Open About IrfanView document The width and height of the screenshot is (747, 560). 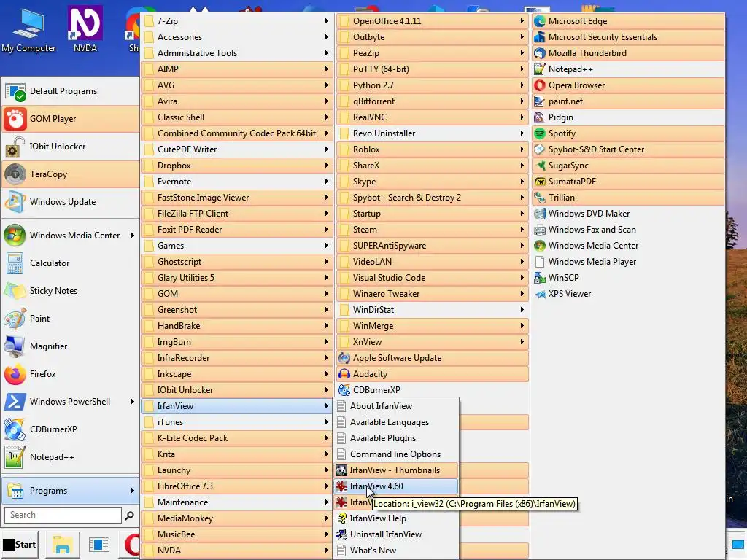(x=396, y=405)
